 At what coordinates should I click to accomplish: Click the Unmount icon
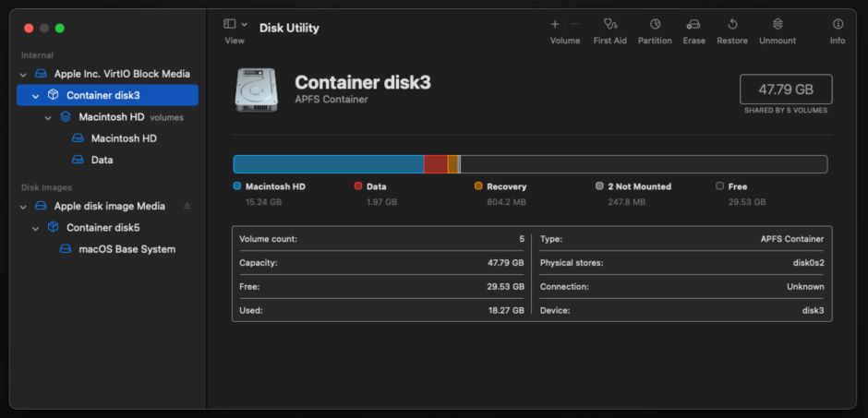point(778,25)
